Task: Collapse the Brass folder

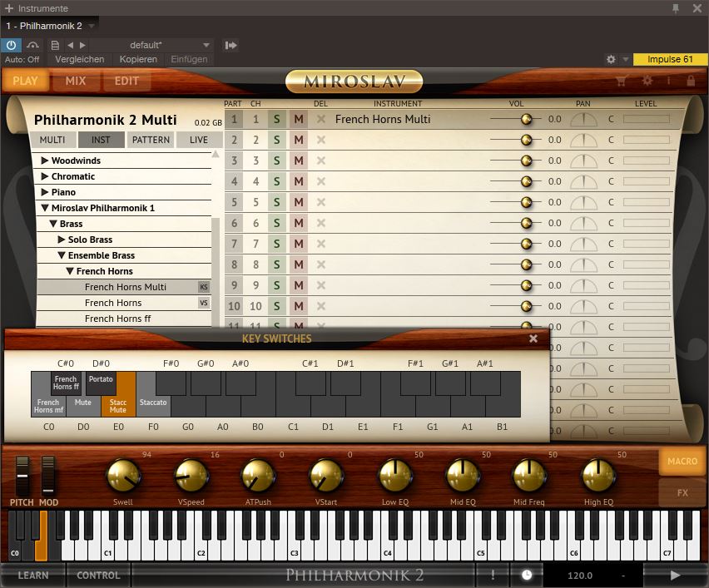Action: (x=53, y=224)
